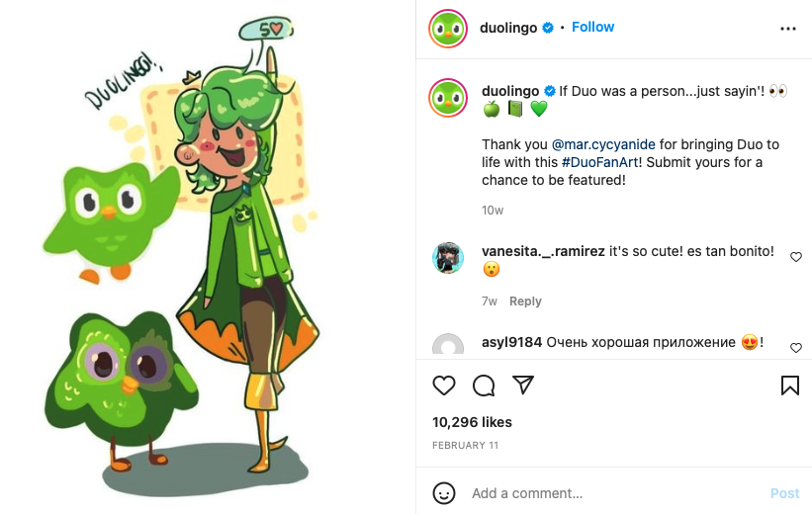812x514 pixels.
Task: Like vanesita._.ramirez's comment
Action: pyautogui.click(x=796, y=257)
